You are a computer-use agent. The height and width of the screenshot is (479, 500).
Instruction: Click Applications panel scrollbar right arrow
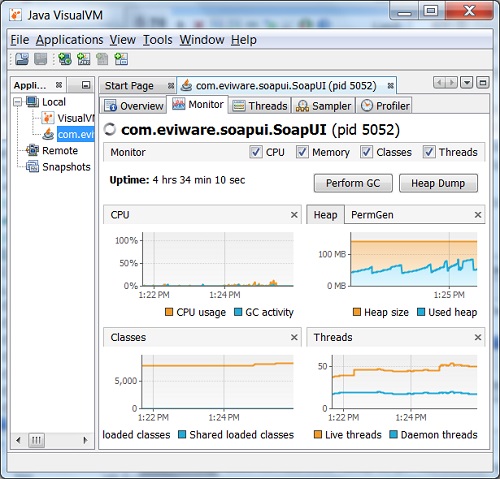tap(85, 440)
